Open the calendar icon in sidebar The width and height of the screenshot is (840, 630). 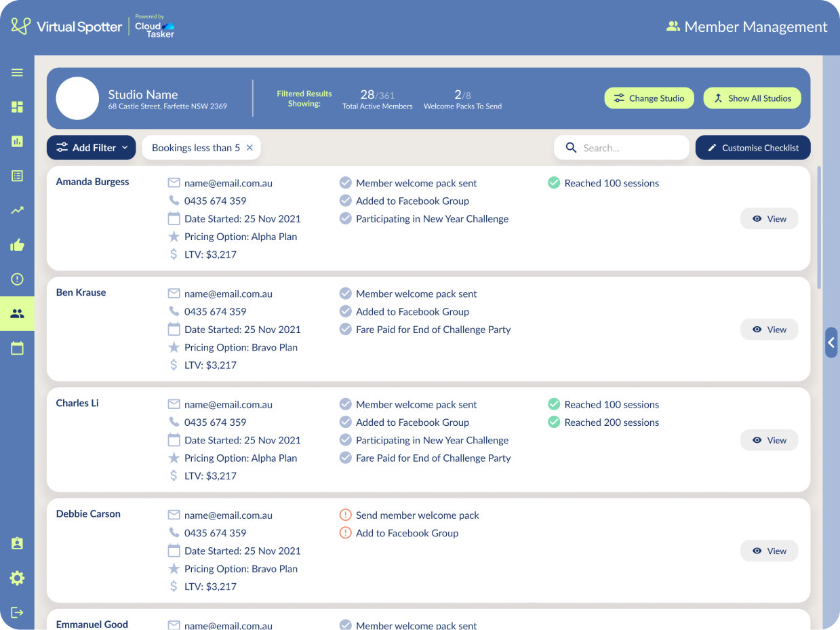(x=17, y=349)
